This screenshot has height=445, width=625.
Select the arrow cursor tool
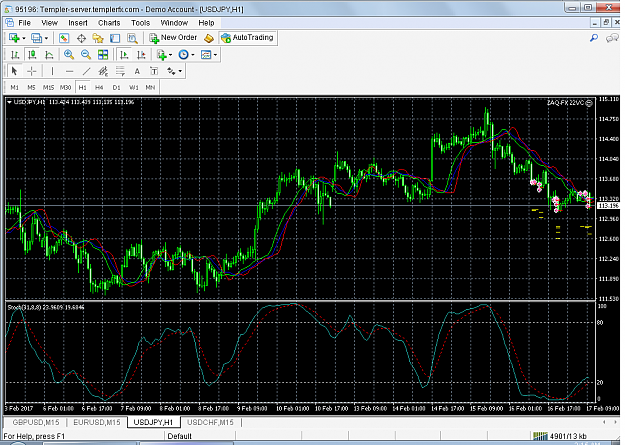pyautogui.click(x=15, y=71)
